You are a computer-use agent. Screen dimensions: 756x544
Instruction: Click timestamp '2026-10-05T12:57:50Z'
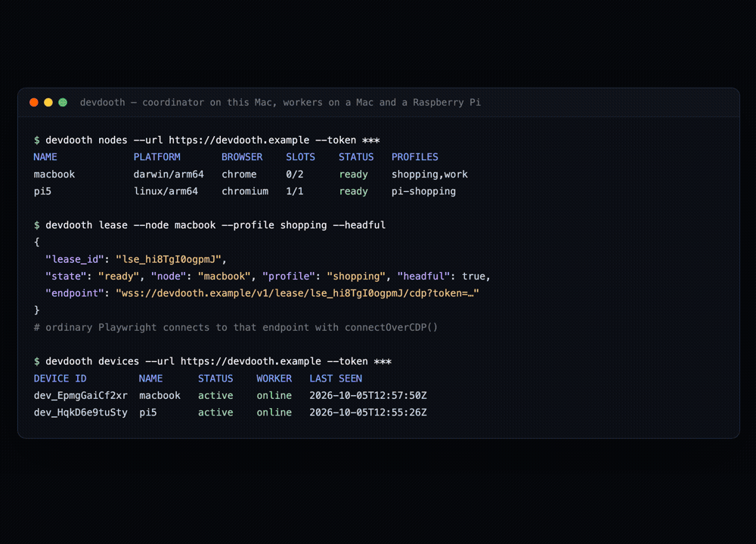click(368, 396)
